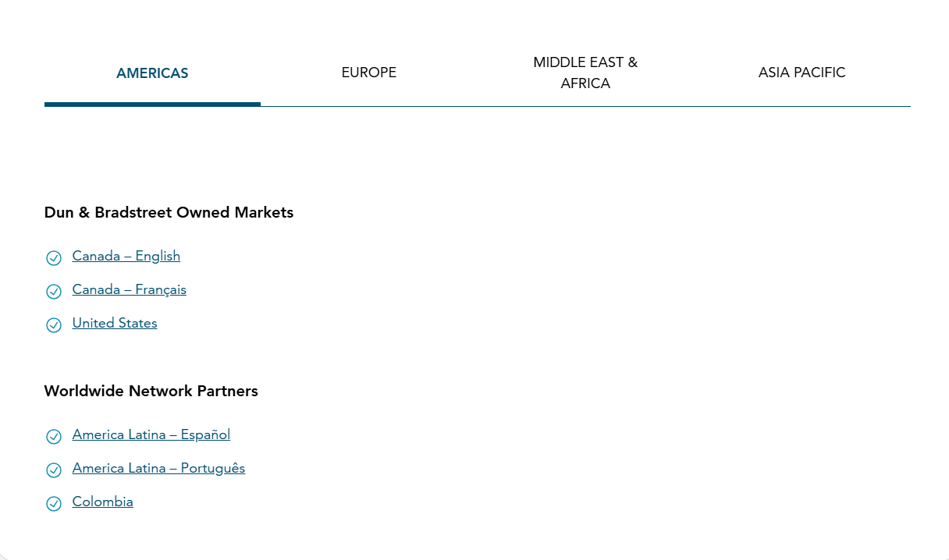Click the America Latina – Español link

[151, 434]
